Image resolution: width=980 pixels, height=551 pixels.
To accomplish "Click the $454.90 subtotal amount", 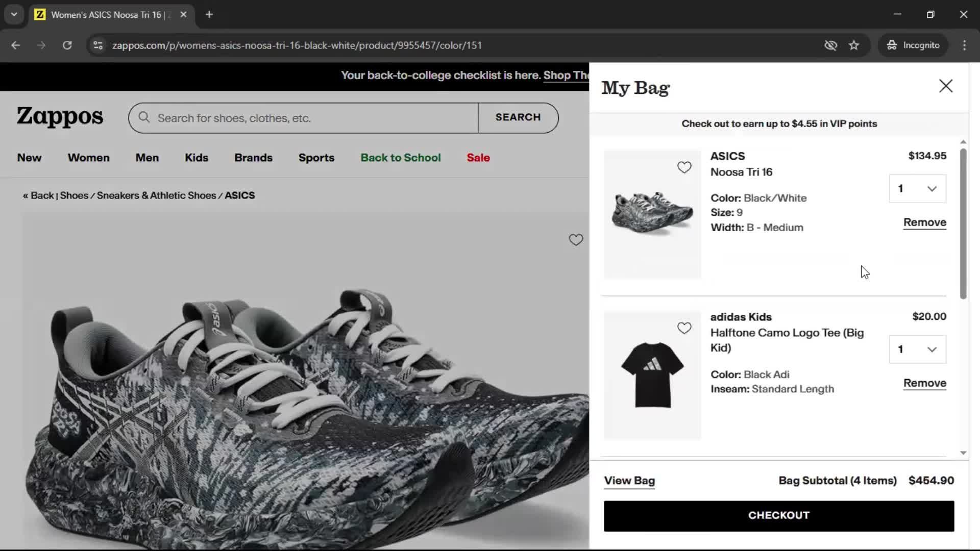I will 931,481.
